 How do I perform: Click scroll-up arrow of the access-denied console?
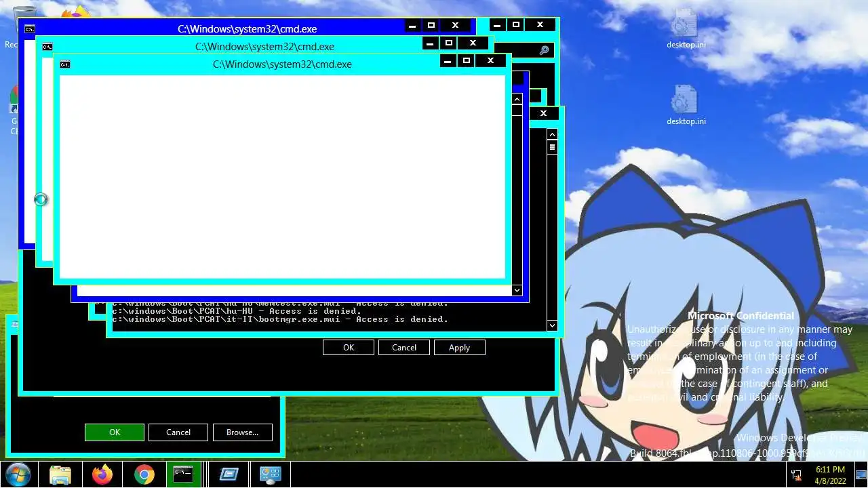click(552, 134)
